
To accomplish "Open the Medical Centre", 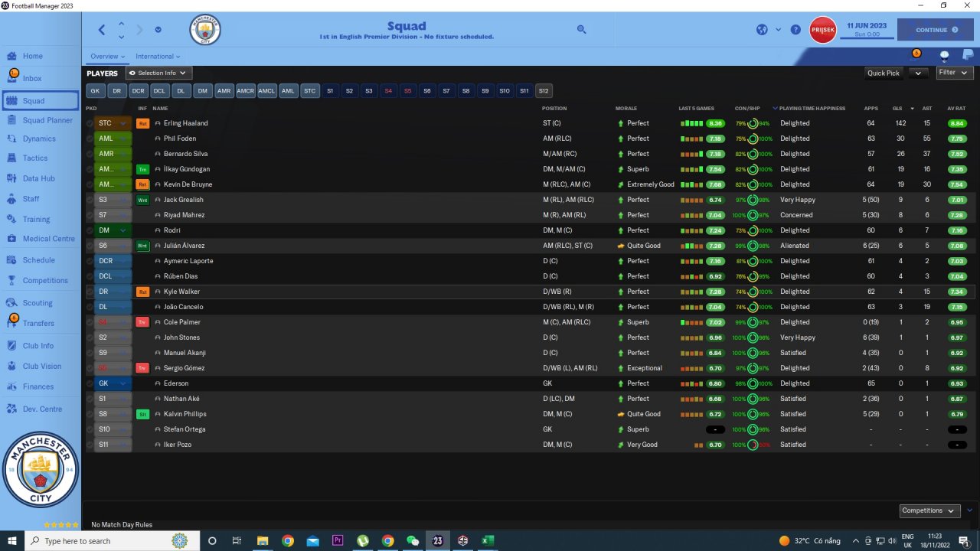I will (x=48, y=239).
